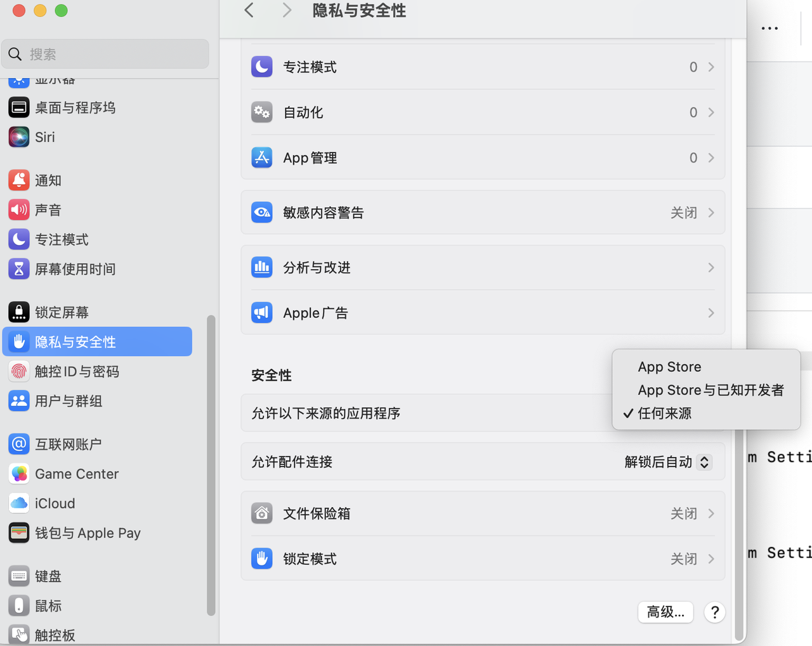Image resolution: width=812 pixels, height=646 pixels.
Task: Choose App Store与已知开发者 option
Action: coord(710,390)
